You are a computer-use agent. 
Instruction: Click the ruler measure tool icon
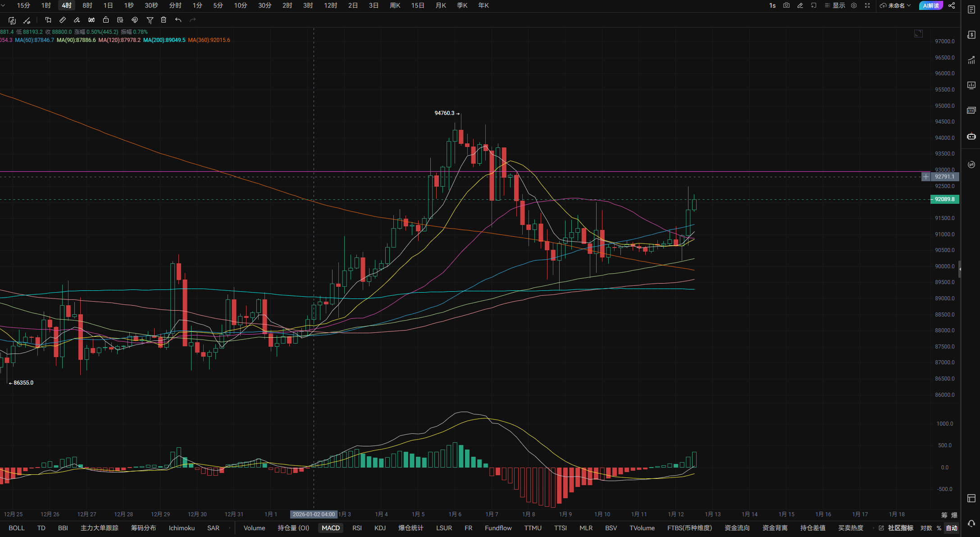click(63, 20)
